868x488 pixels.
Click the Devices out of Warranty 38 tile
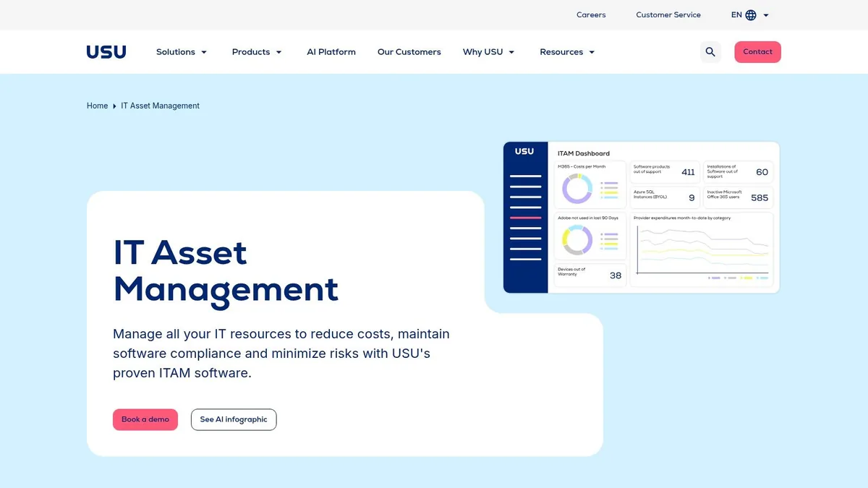point(590,275)
